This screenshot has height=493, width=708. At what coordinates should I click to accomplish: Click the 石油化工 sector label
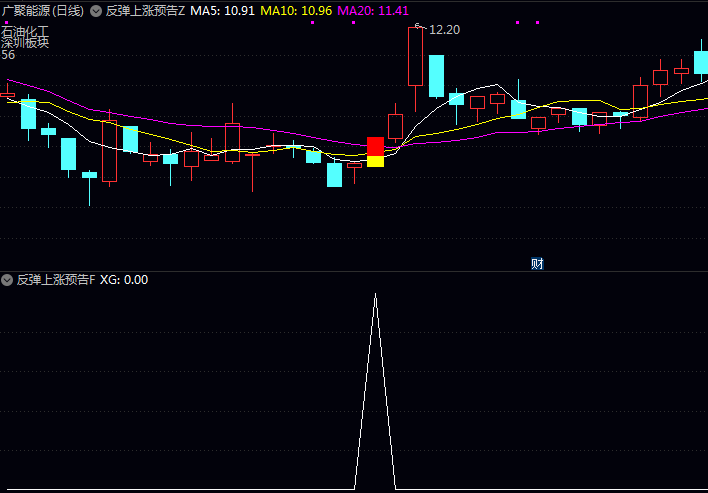(25, 31)
